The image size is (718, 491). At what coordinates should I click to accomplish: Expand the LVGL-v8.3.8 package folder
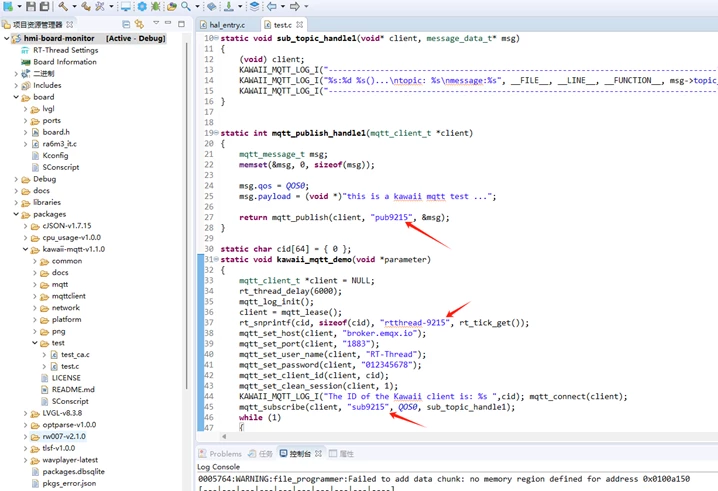coord(25,413)
